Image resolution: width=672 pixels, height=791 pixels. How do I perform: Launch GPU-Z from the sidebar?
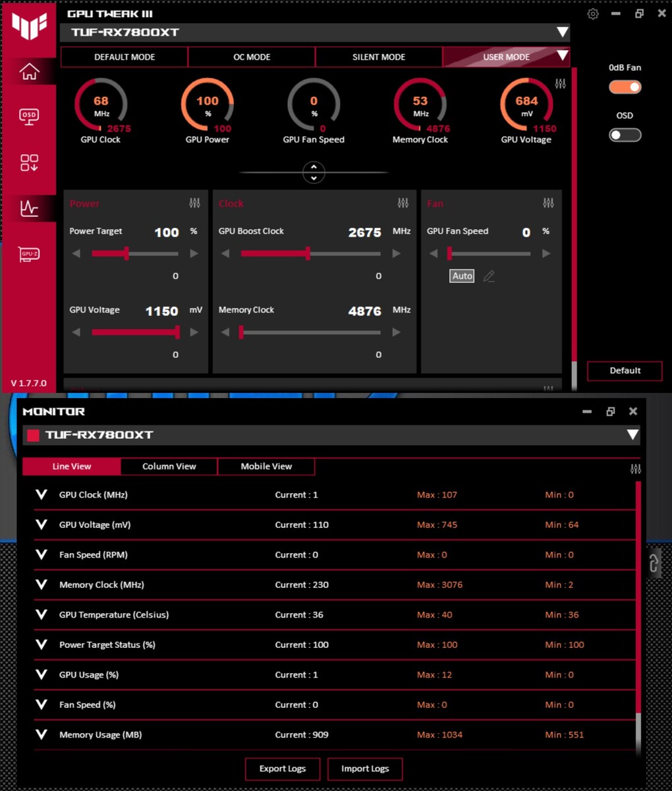coord(29,254)
